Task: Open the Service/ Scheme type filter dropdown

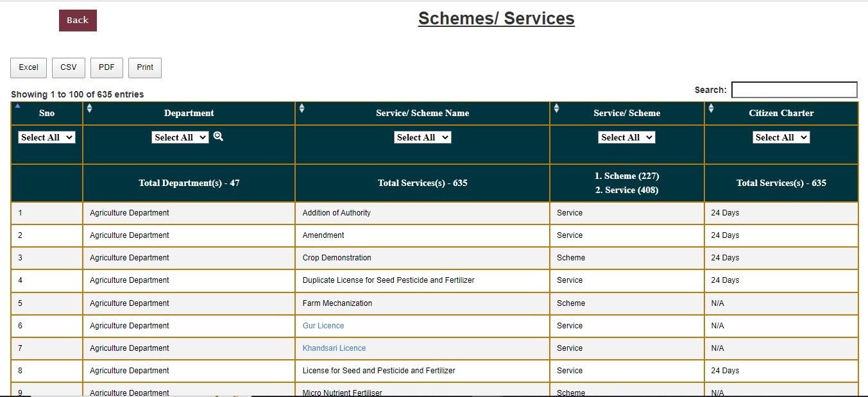Action: 627,137
